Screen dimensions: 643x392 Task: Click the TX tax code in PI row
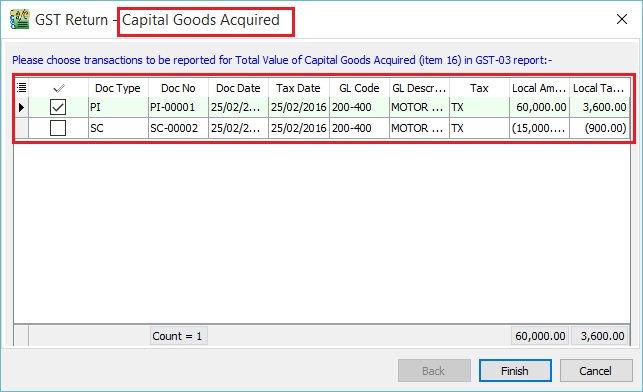479,107
